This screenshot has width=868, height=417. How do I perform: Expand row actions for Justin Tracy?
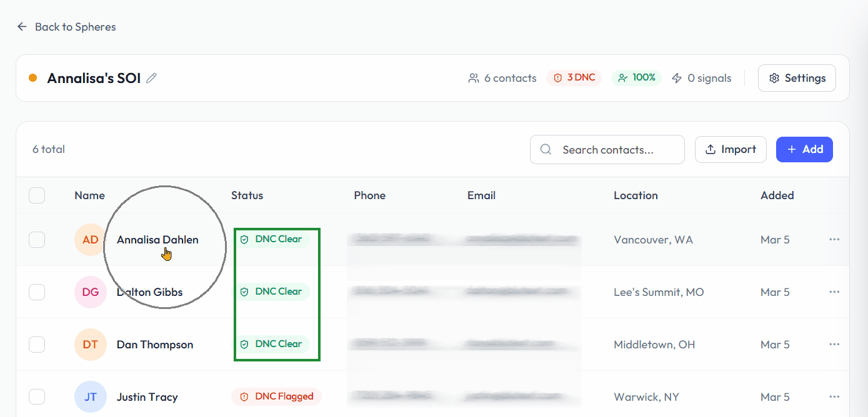[x=834, y=397]
